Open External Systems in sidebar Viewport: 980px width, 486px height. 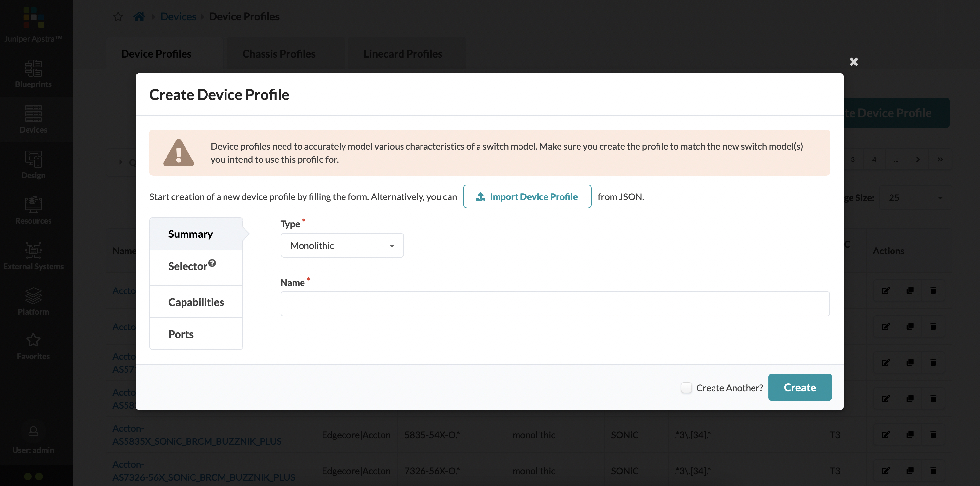pyautogui.click(x=33, y=256)
